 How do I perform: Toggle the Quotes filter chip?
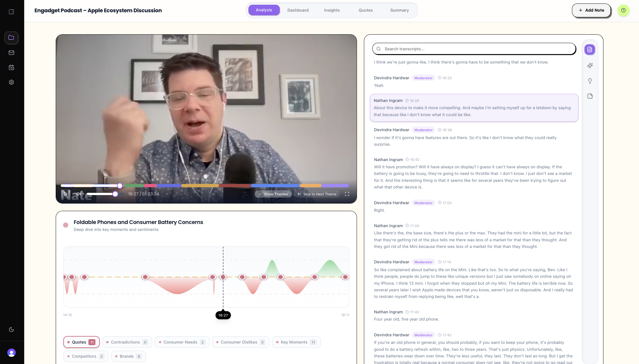[x=81, y=342]
